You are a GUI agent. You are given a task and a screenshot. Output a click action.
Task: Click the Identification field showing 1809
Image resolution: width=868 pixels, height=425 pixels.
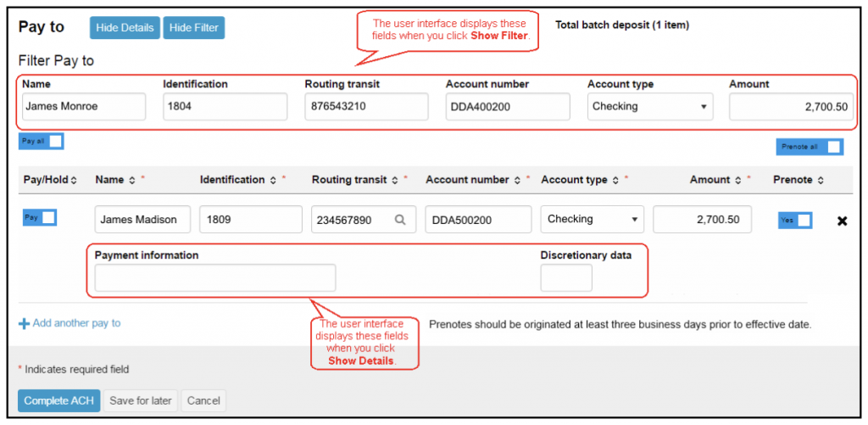pyautogui.click(x=251, y=220)
